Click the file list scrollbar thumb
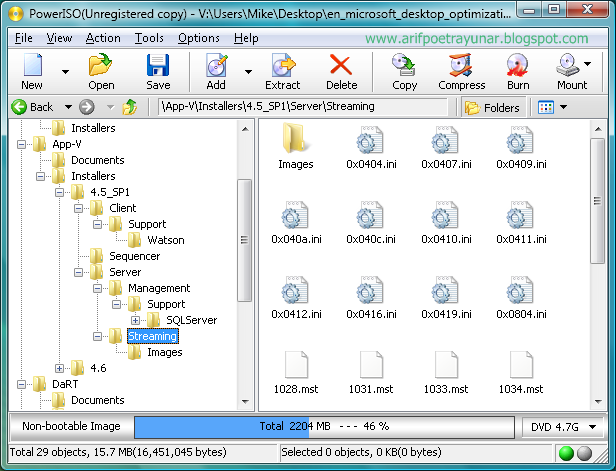 pos(598,201)
